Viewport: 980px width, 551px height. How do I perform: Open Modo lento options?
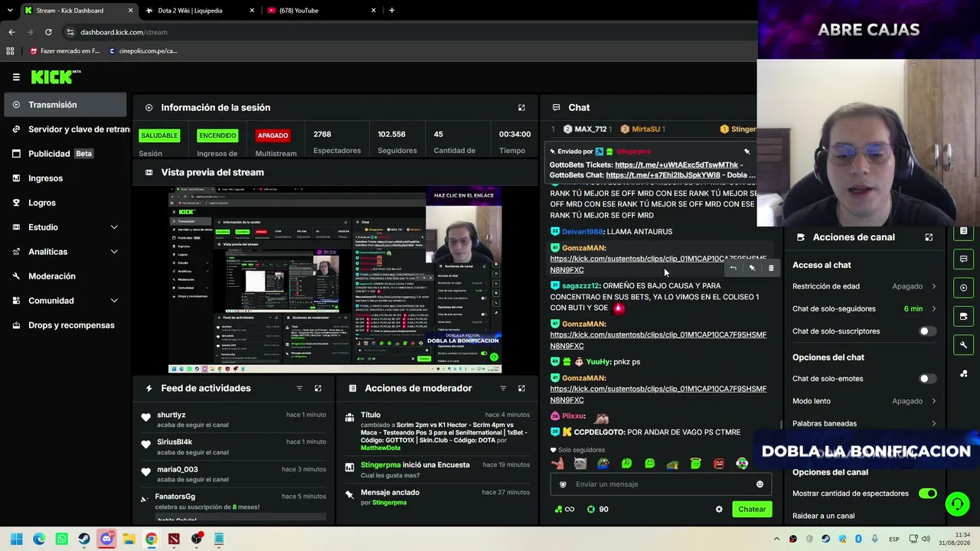(864, 401)
